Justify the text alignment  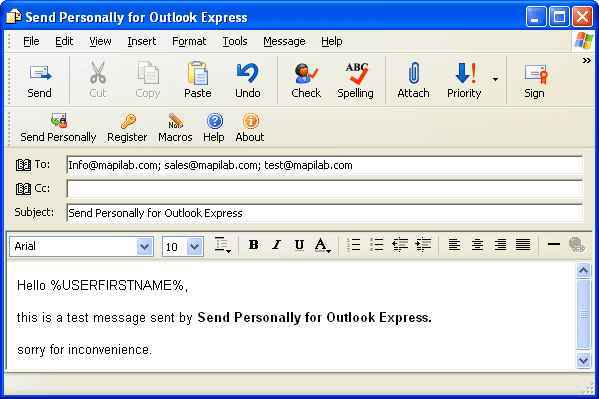pyautogui.click(x=523, y=245)
